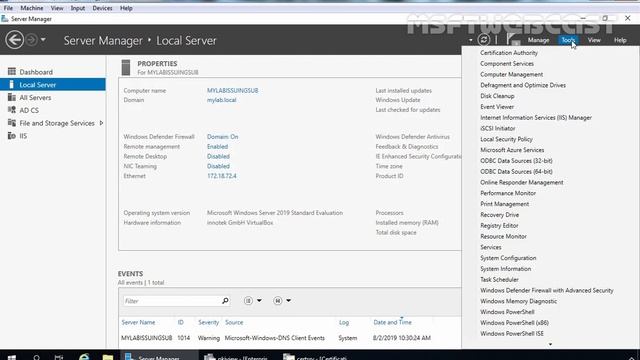Open Windows PowerShell ISE
This screenshot has width=640, height=360.
click(512, 333)
